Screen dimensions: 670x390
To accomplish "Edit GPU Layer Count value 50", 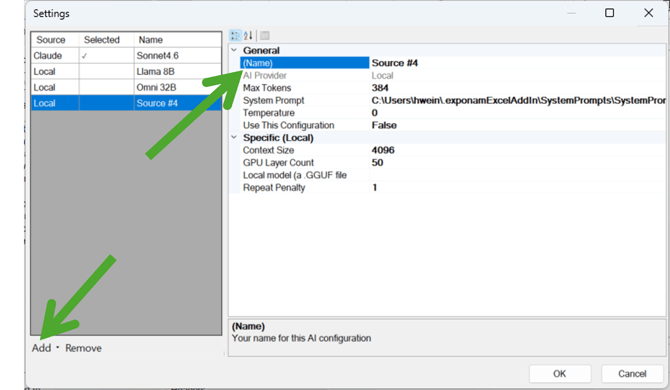I will [517, 162].
